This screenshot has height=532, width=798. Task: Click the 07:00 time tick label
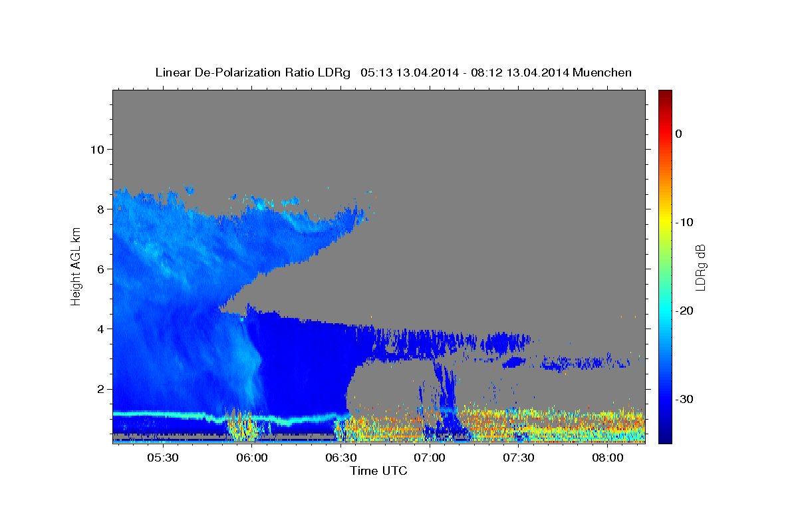point(430,458)
